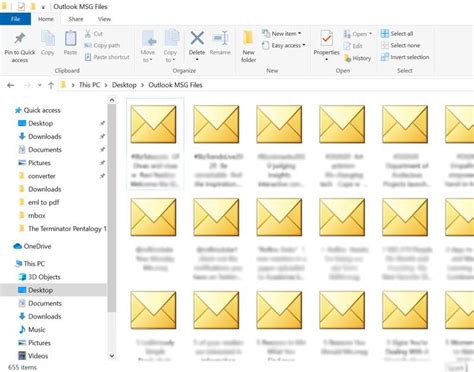Open Desktop under Quick access
474x372 pixels.
(x=35, y=123)
